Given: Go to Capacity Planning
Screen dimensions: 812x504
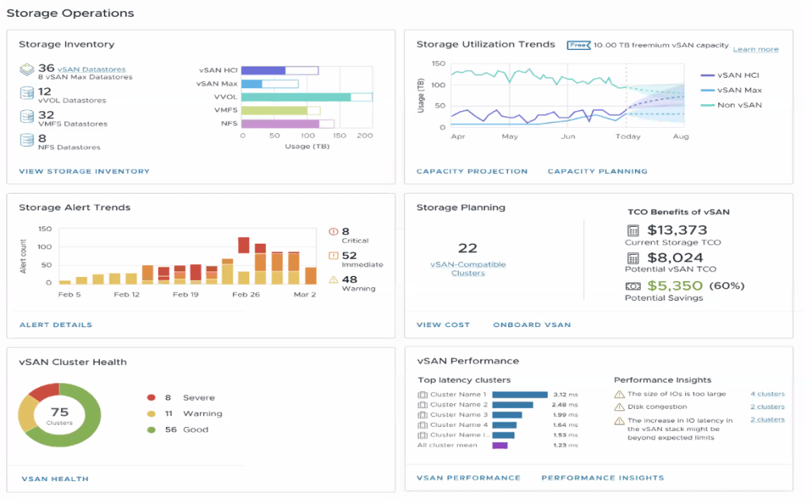Looking at the screenshot, I should (x=597, y=171).
